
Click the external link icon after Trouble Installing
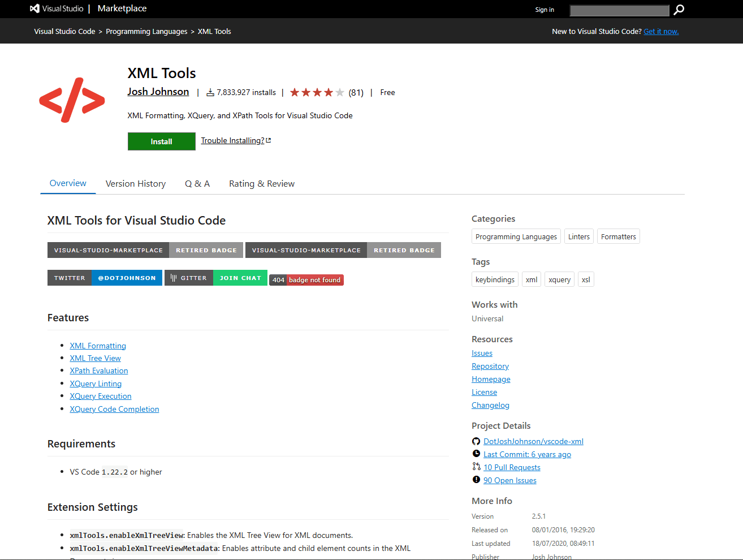tap(269, 140)
